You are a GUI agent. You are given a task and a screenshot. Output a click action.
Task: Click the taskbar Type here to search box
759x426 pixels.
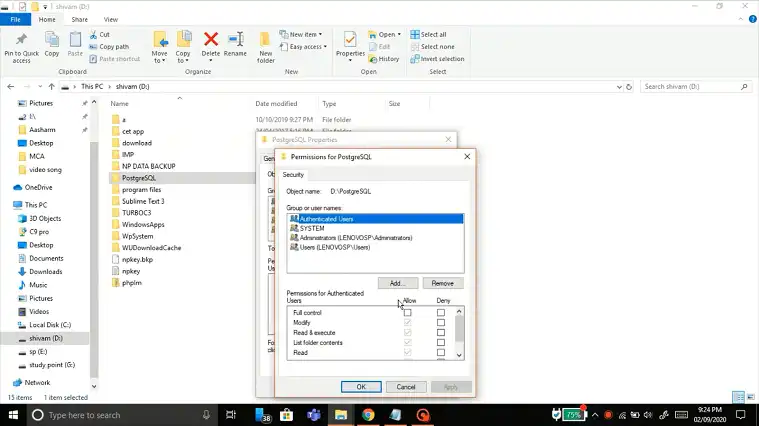[121, 415]
